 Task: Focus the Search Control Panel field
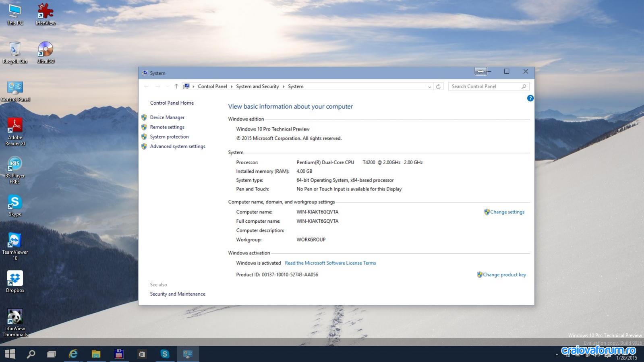pyautogui.click(x=489, y=86)
